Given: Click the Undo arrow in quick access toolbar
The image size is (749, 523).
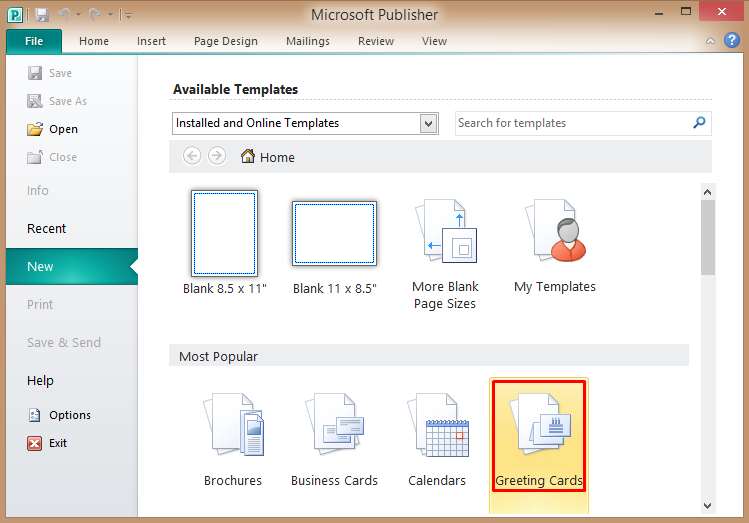Looking at the screenshot, I should (64, 15).
